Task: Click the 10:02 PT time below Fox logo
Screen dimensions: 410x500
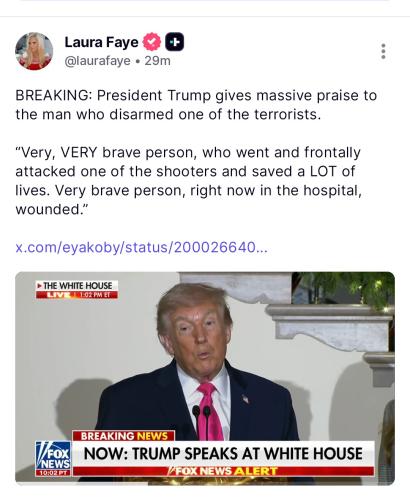Action: [x=53, y=473]
